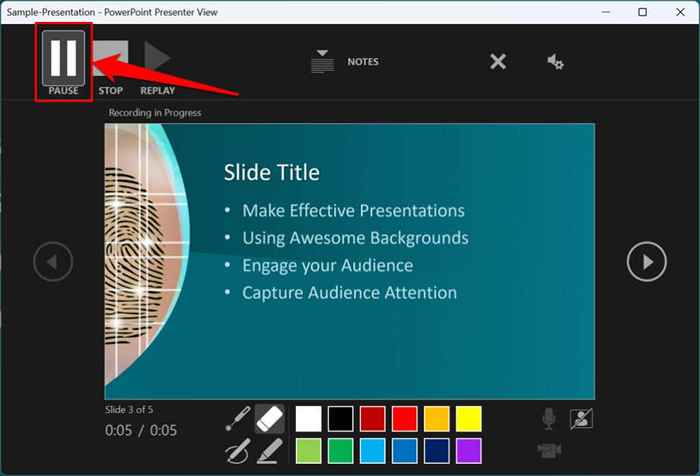The image size is (700, 476).
Task: Click the Slide 3 of 5 indicator
Action: tap(129, 409)
